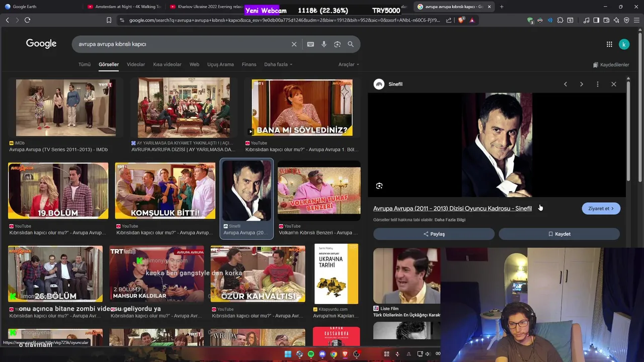
Task: Click the preview panel vertical scrollbar
Action: 628,131
